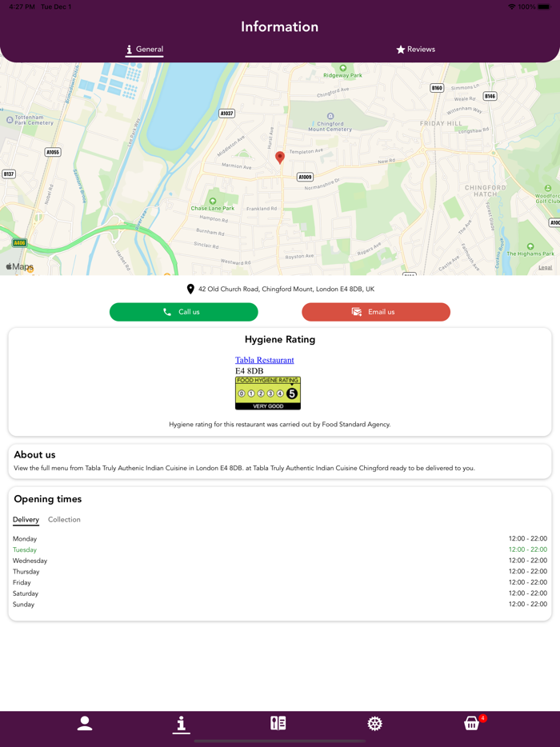Tap the A1009 road shield on map
This screenshot has height=747, width=560.
coord(305,177)
